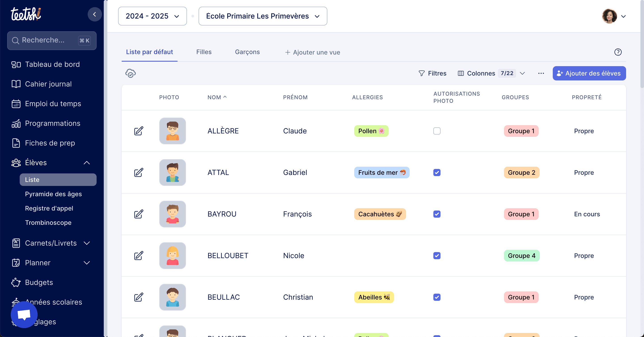Click the Groupe 2 tag for ATTAL
The height and width of the screenshot is (337, 644).
(x=521, y=172)
